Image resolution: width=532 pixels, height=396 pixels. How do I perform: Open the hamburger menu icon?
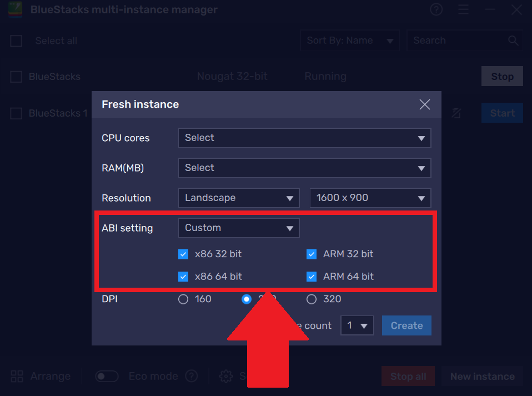464,9
